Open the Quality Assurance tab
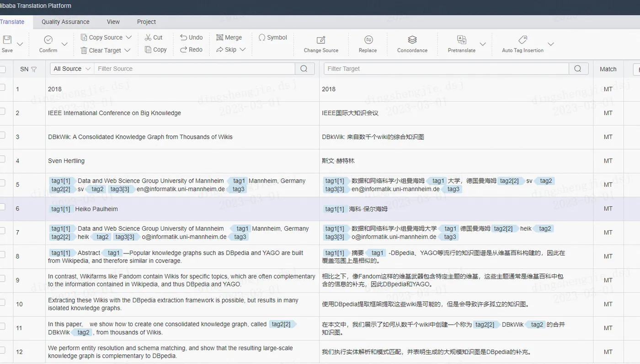 click(x=65, y=22)
